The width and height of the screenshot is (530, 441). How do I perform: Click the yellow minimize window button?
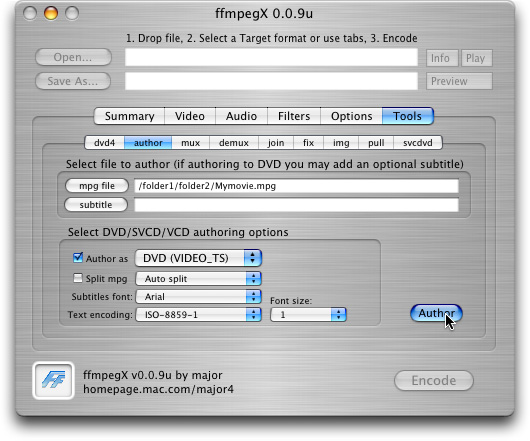51,13
